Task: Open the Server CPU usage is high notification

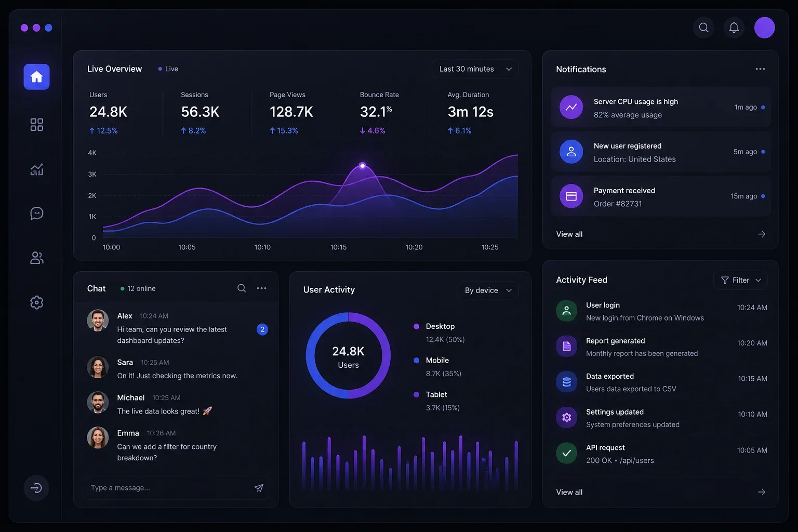Action: pyautogui.click(x=661, y=108)
